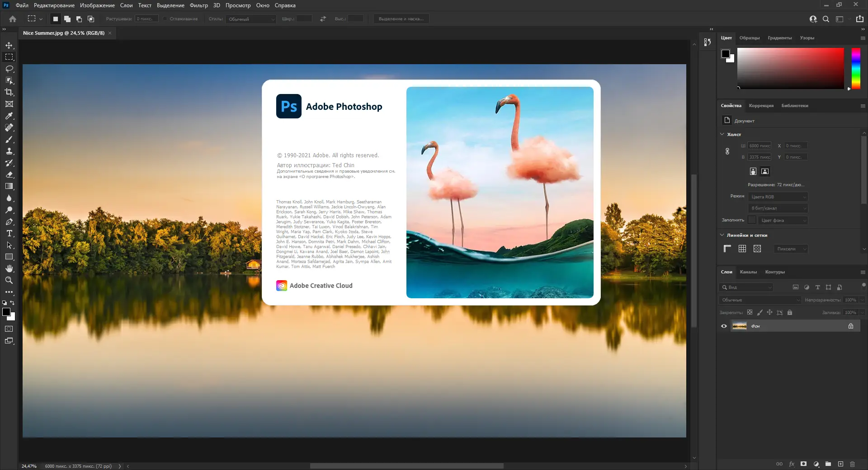Open the Режим dropdown showing Цвета RGB
868x470 pixels.
(778, 197)
